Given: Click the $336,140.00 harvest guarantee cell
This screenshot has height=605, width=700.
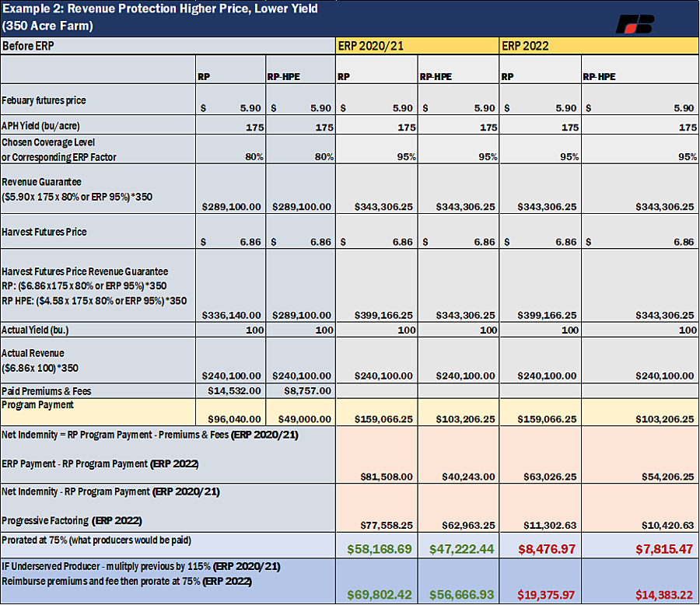Looking at the screenshot, I should tap(230, 285).
